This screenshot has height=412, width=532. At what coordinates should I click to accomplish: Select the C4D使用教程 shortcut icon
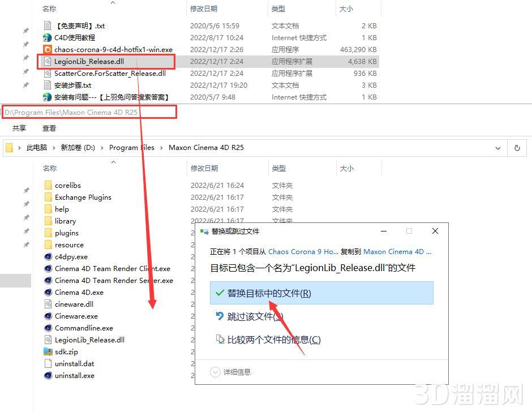48,38
